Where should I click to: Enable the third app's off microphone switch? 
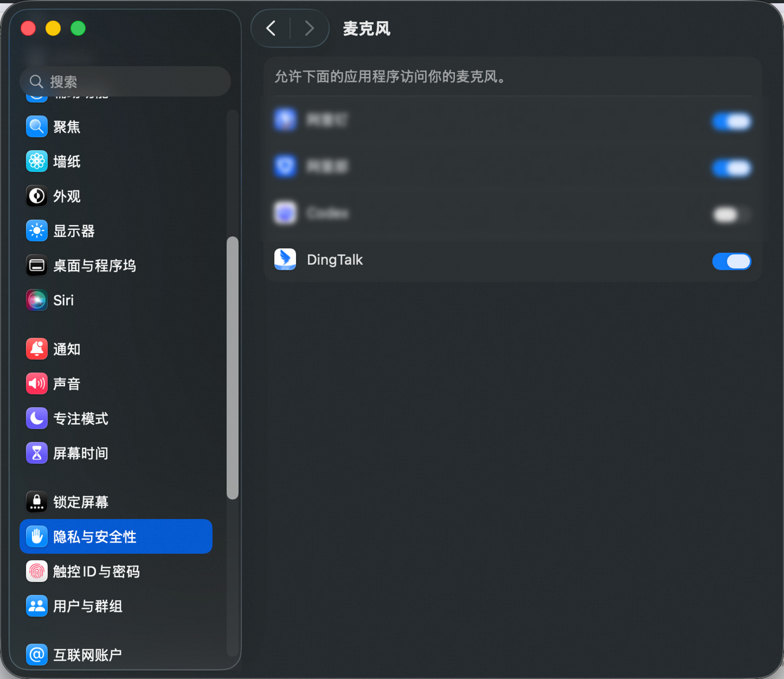(x=732, y=215)
